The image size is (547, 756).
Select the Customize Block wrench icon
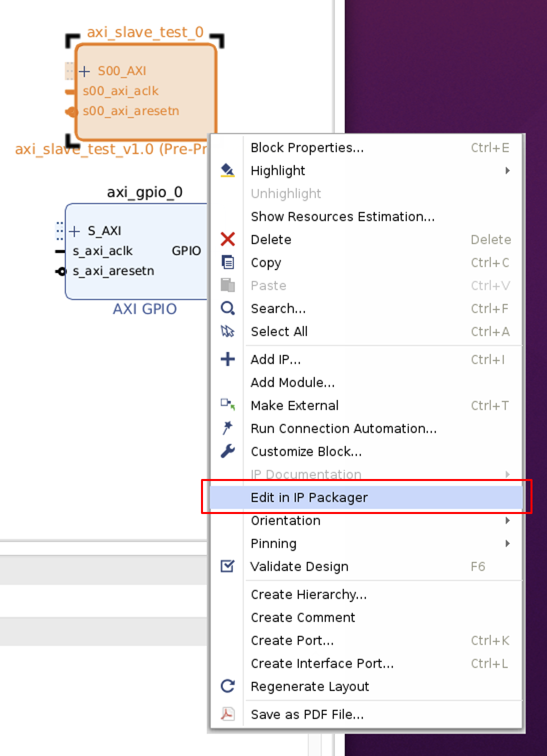pos(227,451)
